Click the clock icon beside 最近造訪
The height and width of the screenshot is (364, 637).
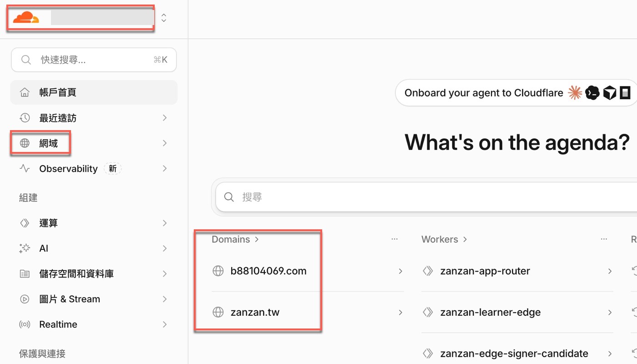point(25,118)
